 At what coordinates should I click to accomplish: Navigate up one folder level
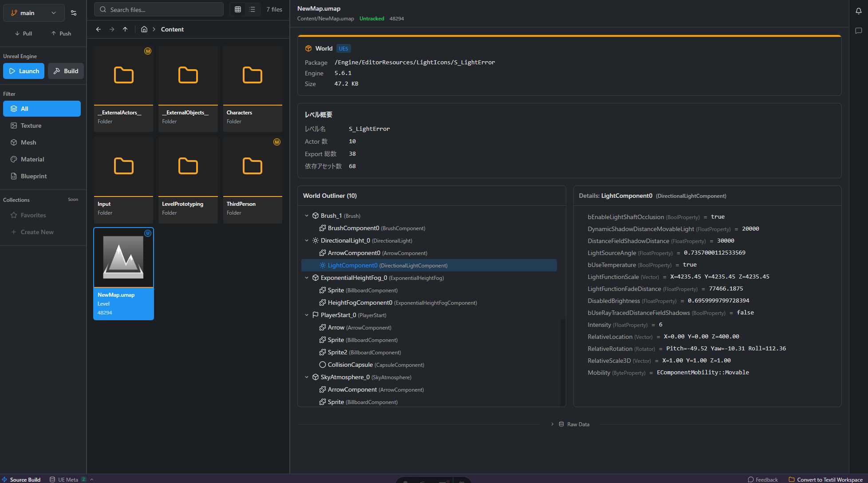[x=125, y=29]
